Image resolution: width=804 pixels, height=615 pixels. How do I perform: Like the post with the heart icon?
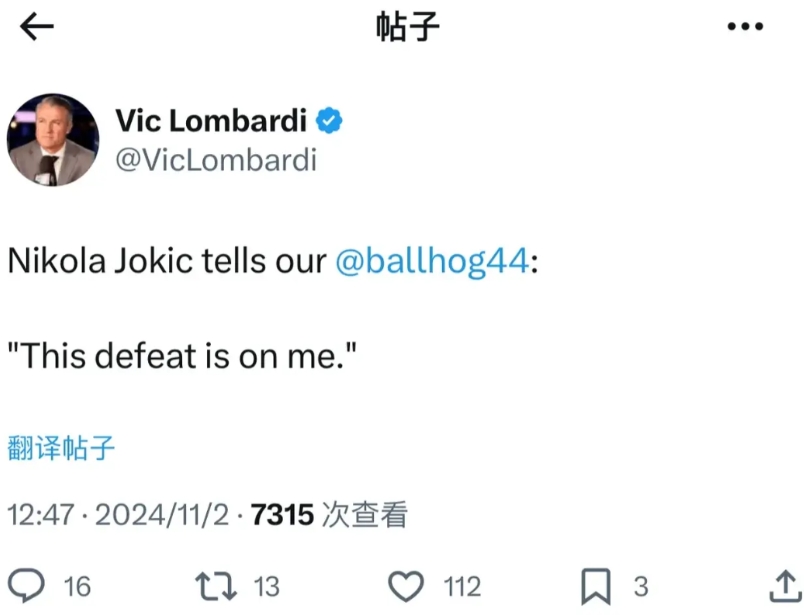pos(406,585)
